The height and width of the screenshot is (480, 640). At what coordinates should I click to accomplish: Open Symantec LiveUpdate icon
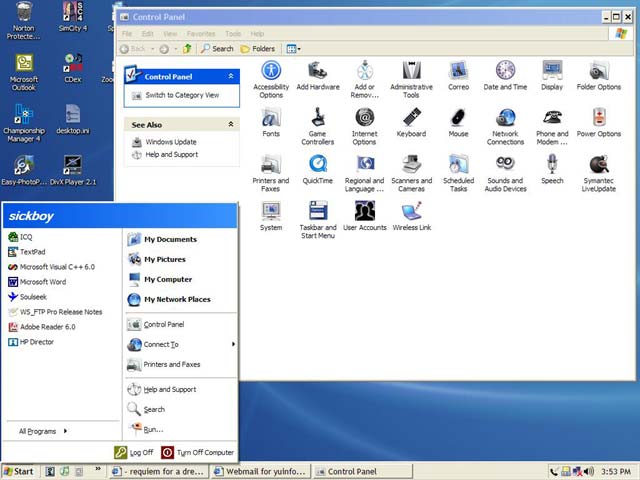click(x=599, y=173)
